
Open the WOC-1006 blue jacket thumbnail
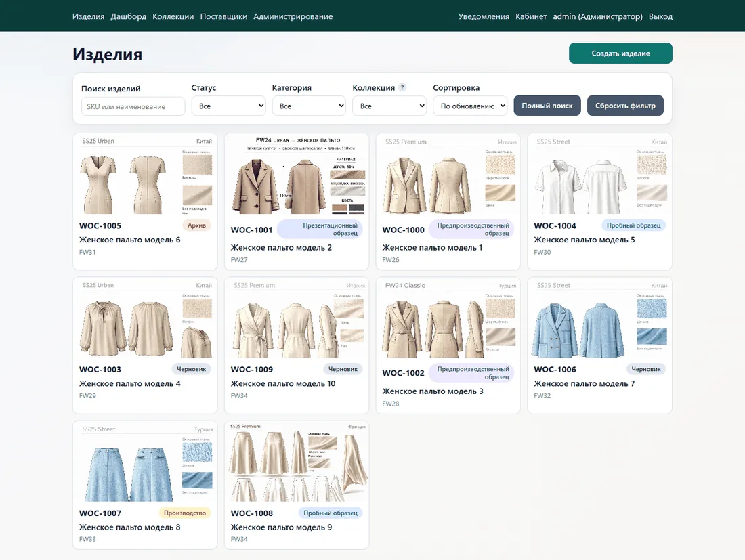tap(599, 319)
